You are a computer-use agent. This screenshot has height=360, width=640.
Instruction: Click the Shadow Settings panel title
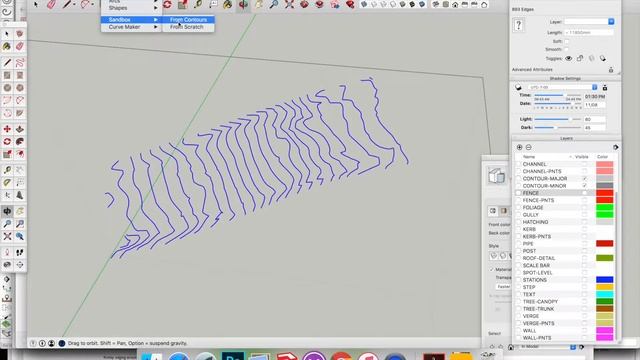pos(565,78)
